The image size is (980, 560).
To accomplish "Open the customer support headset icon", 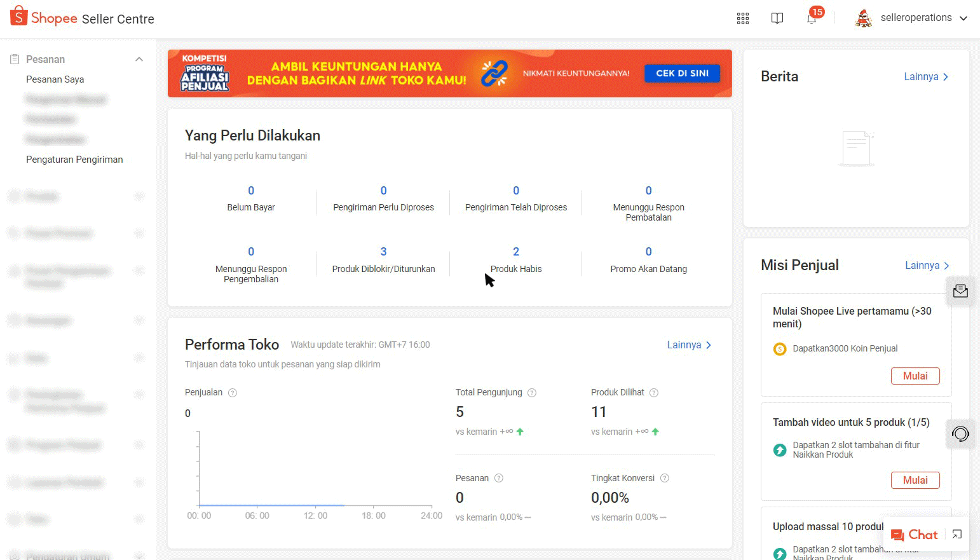I will coord(960,434).
